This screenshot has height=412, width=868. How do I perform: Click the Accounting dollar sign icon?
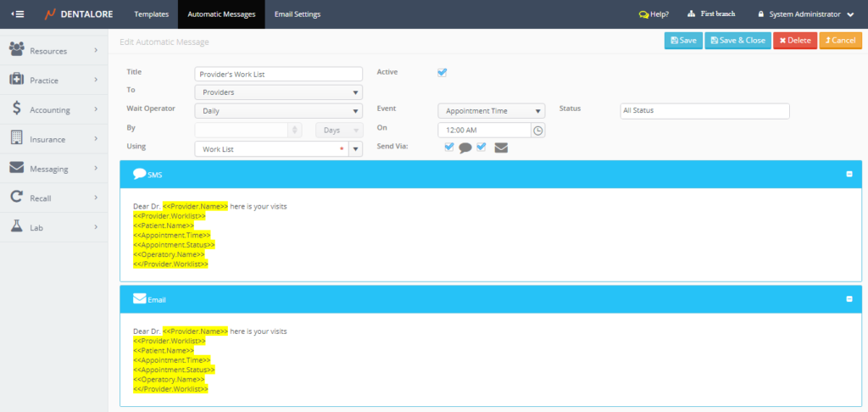16,109
